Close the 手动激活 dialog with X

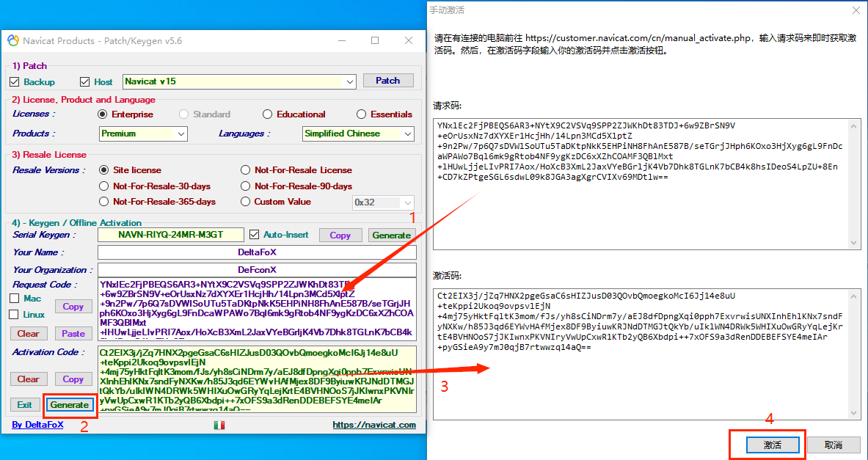click(x=856, y=10)
